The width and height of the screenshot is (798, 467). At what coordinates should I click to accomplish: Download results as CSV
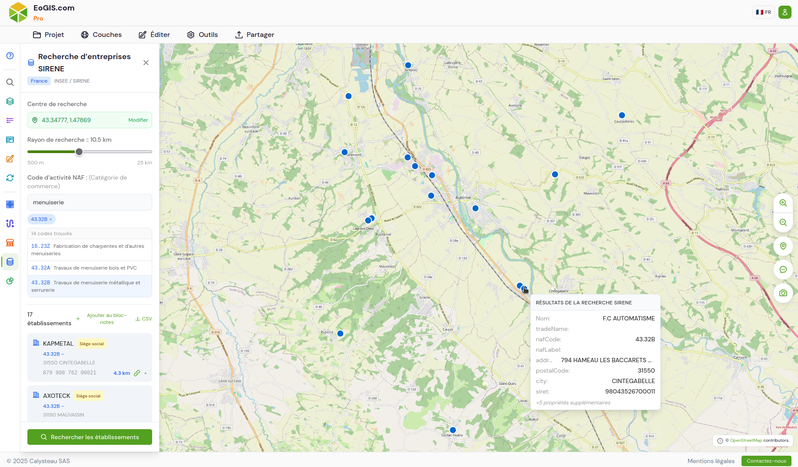[x=144, y=319]
